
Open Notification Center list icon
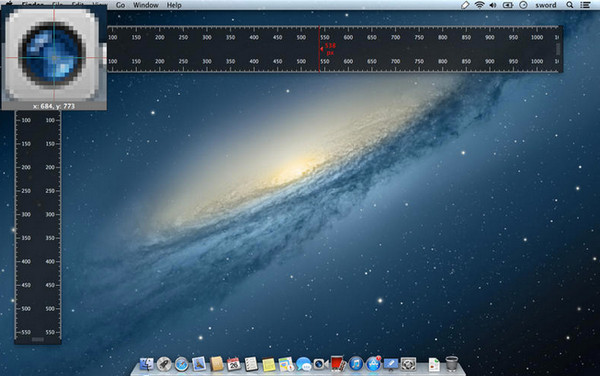click(585, 5)
